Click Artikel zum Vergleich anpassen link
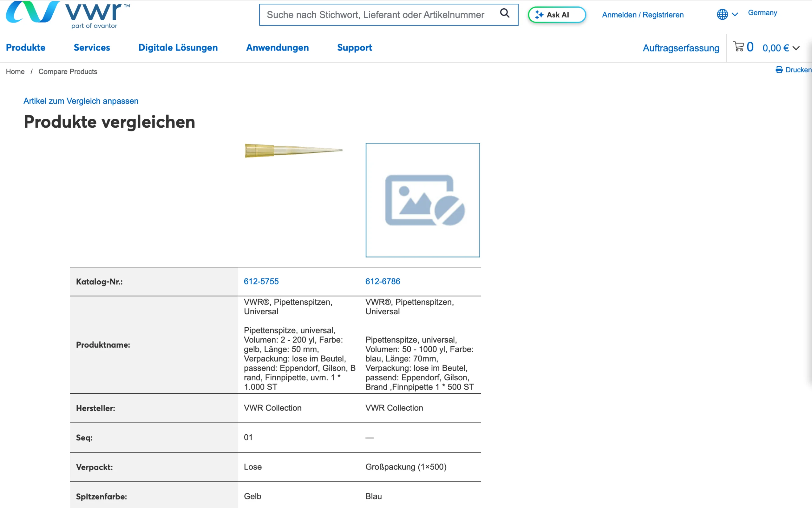The image size is (812, 508). [81, 101]
